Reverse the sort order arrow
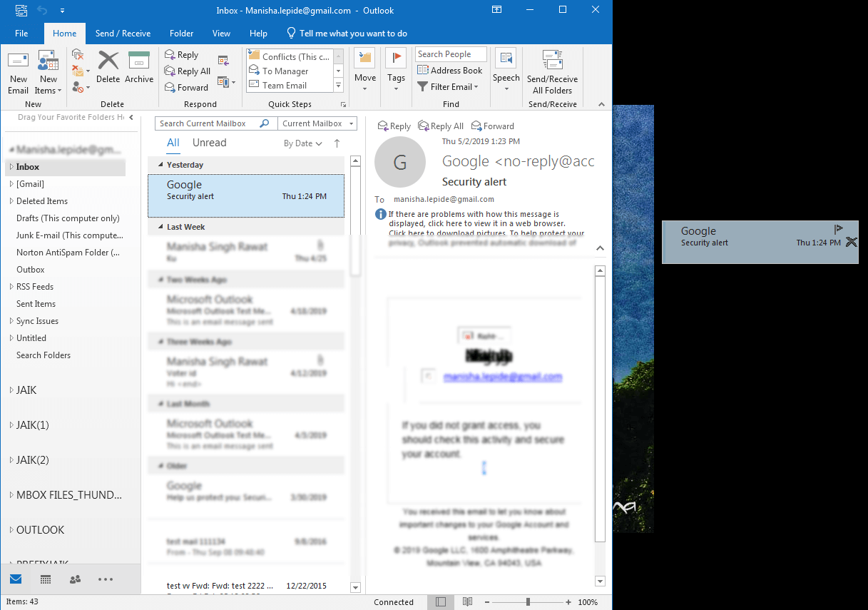Image resolution: width=868 pixels, height=610 pixels. click(337, 143)
